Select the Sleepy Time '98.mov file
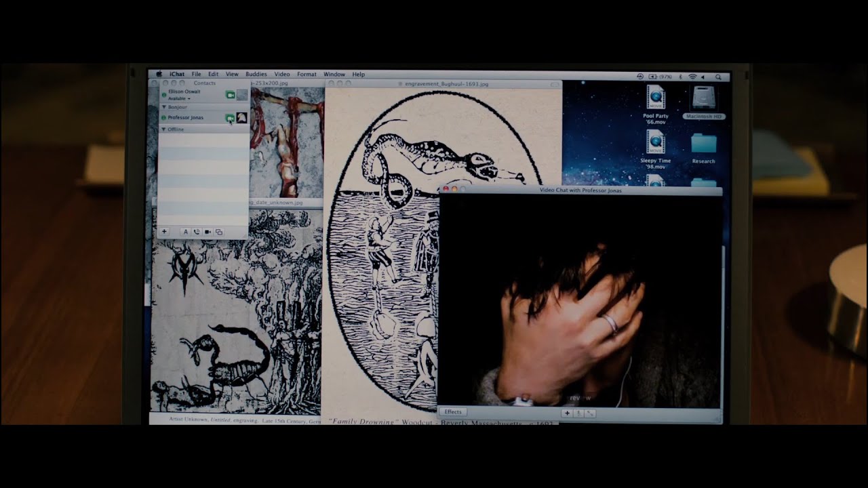The image size is (868, 488). (656, 149)
